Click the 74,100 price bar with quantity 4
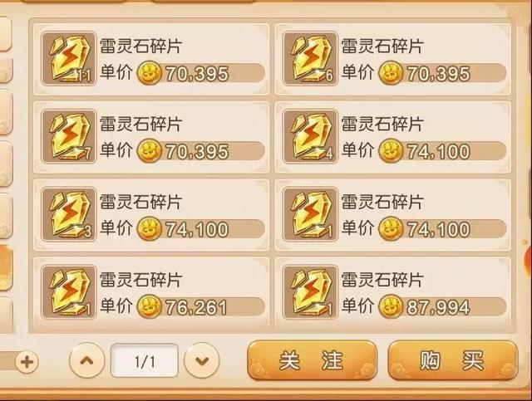This screenshot has height=401, width=532. 442,151
